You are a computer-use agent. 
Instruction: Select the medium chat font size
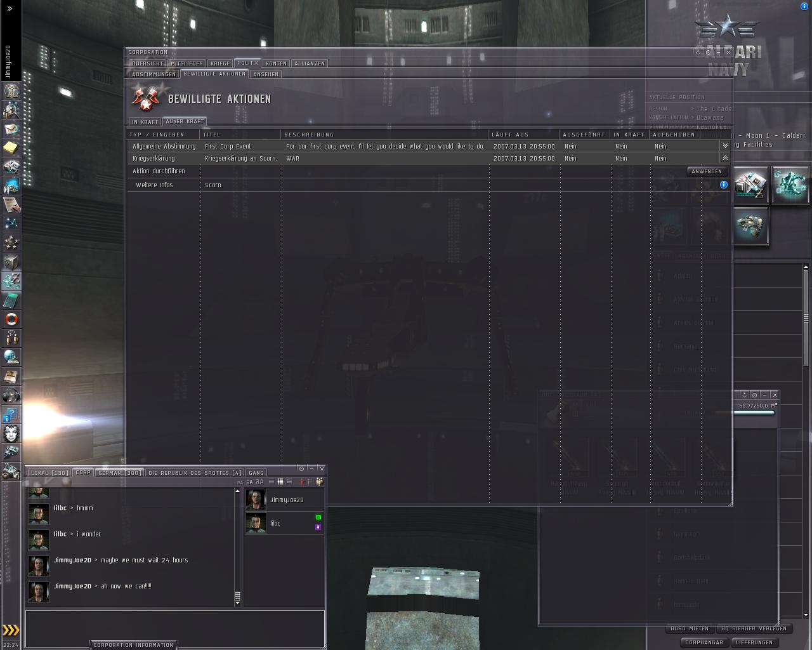[x=249, y=482]
